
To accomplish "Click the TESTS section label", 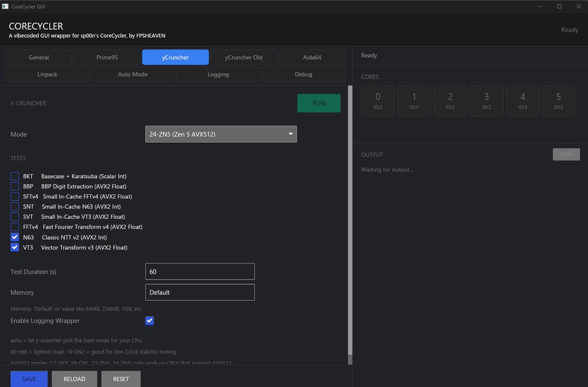I will coord(18,158).
